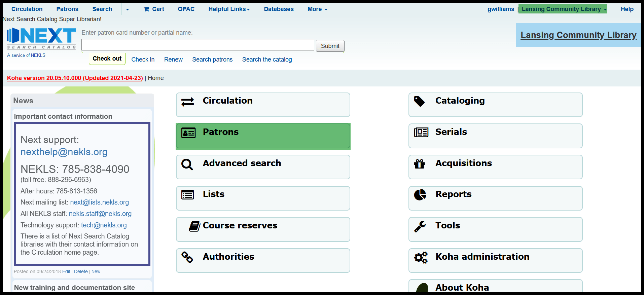Switch to the Check in tab
This screenshot has height=295, width=644.
pos(143,60)
